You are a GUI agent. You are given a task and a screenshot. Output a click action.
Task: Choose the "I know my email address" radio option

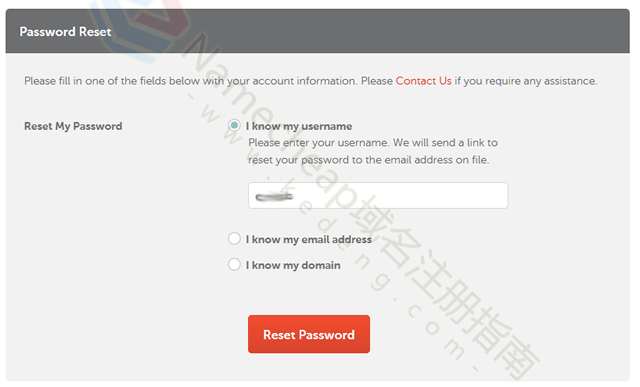click(234, 238)
